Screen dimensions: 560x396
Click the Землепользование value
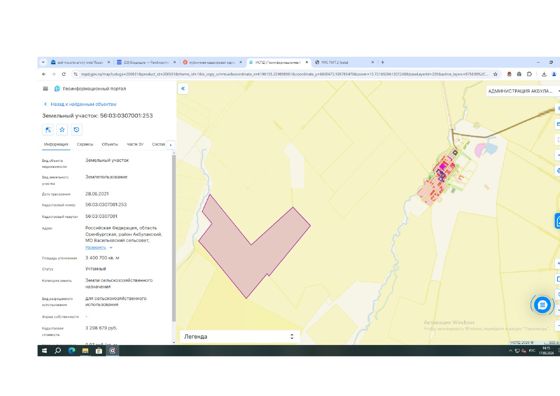106,177
